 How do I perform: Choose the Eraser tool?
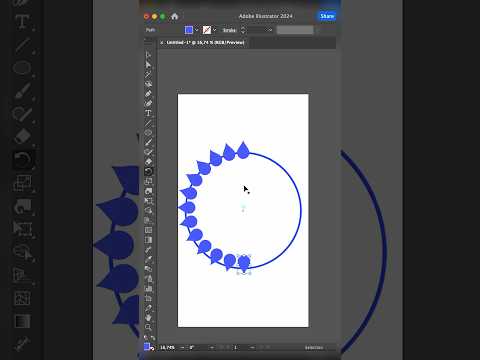click(x=148, y=162)
